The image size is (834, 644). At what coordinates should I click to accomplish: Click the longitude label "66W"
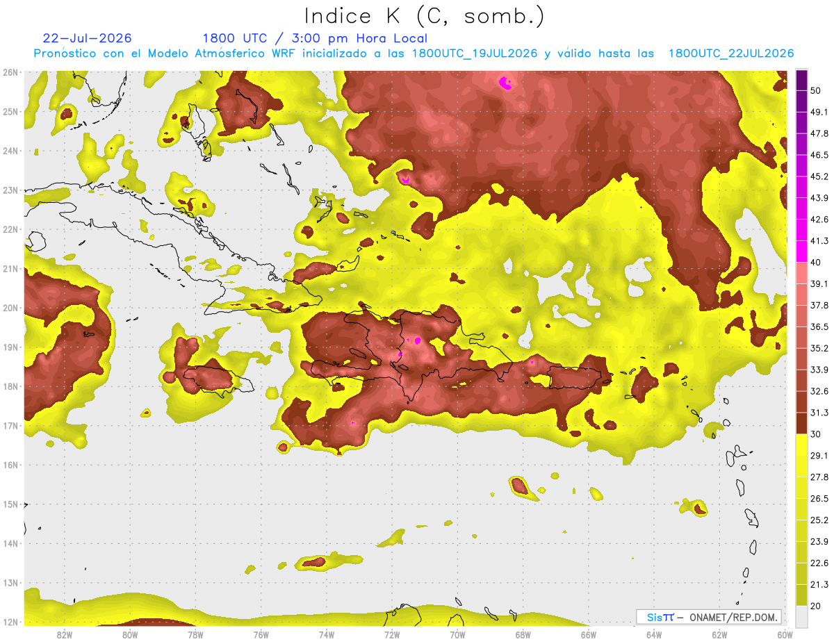(x=588, y=634)
